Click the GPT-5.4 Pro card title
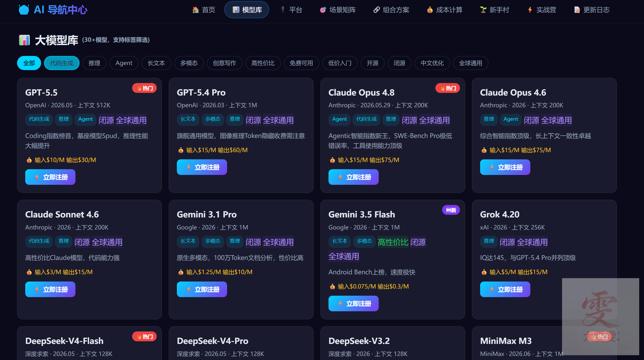This screenshot has height=360, width=644. pos(201,92)
